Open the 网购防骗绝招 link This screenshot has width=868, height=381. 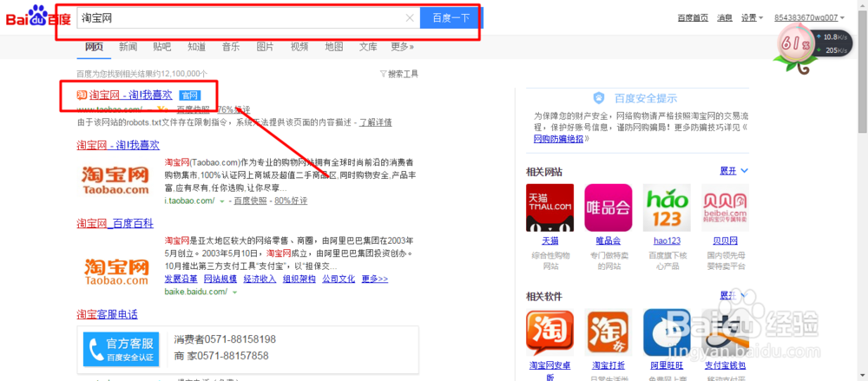(558, 139)
